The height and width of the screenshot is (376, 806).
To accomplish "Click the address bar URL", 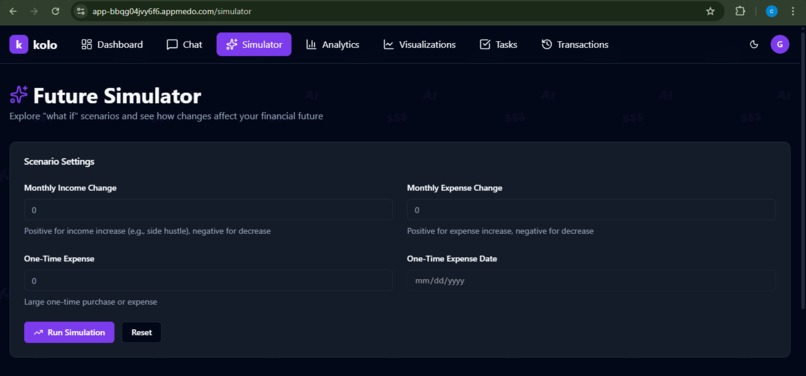I will click(172, 11).
